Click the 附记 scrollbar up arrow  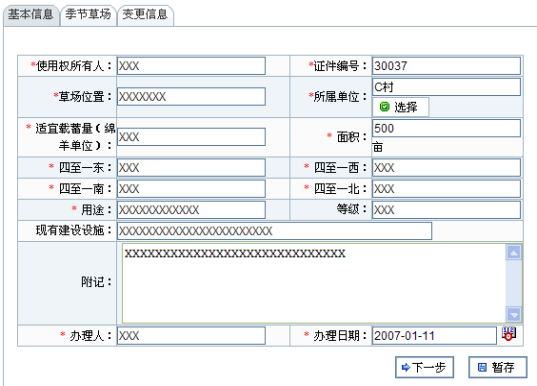click(514, 253)
